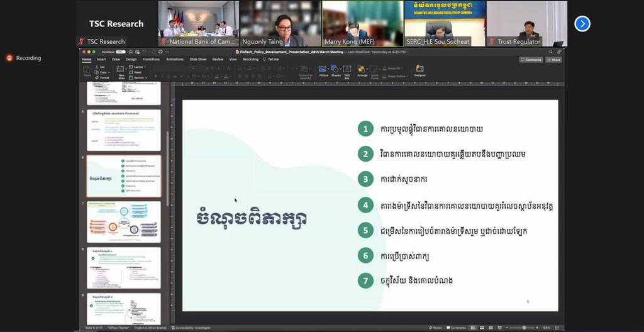Viewport: 644px width, 332px height.
Task: Select slide 8 thumbnail in panel
Action: pos(124,268)
